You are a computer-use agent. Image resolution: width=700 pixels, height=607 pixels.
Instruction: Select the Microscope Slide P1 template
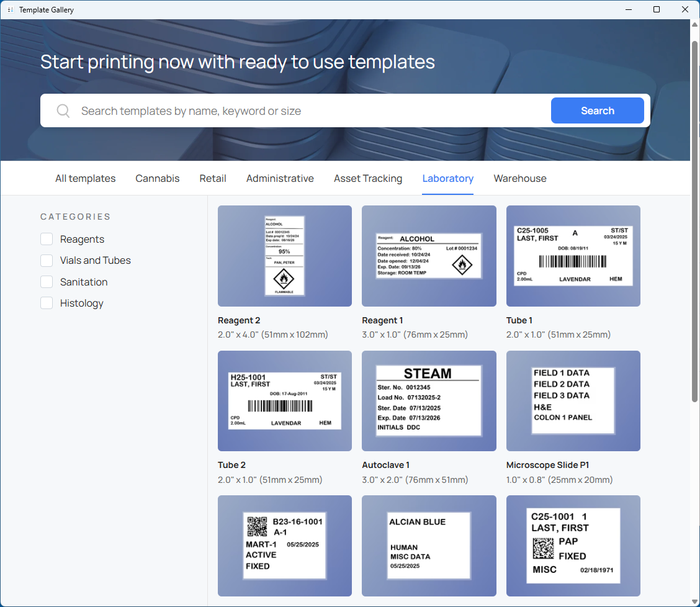click(x=573, y=401)
